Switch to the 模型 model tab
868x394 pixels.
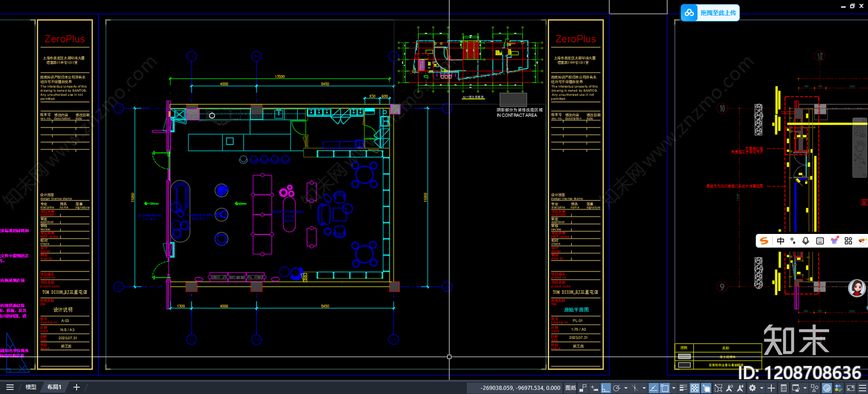click(31, 387)
